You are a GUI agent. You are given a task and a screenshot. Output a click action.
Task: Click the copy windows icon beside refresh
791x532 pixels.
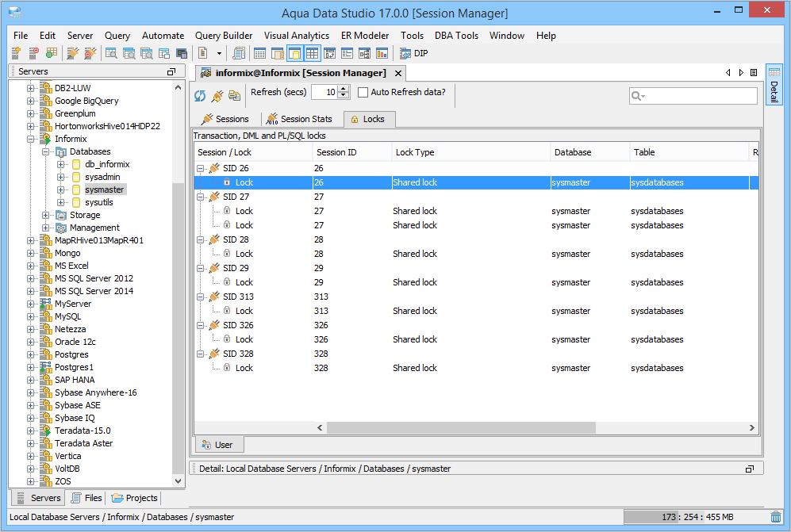(235, 95)
